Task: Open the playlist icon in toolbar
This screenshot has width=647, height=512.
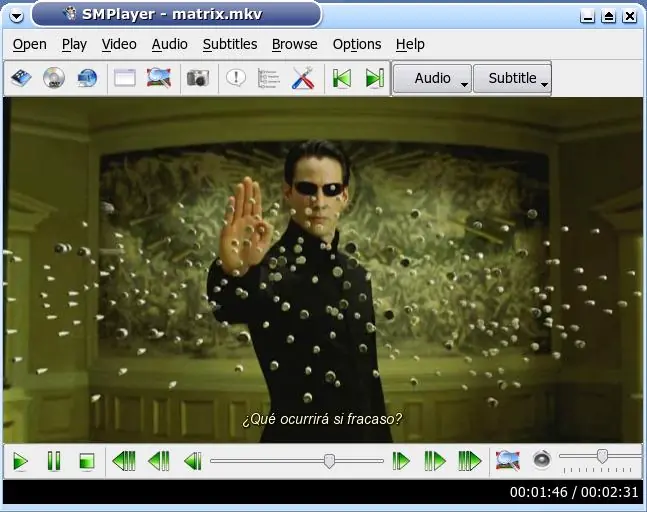Action: [x=269, y=78]
